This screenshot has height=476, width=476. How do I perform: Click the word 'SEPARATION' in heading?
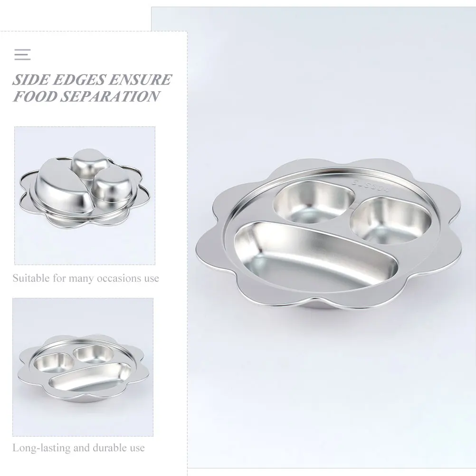click(x=110, y=96)
